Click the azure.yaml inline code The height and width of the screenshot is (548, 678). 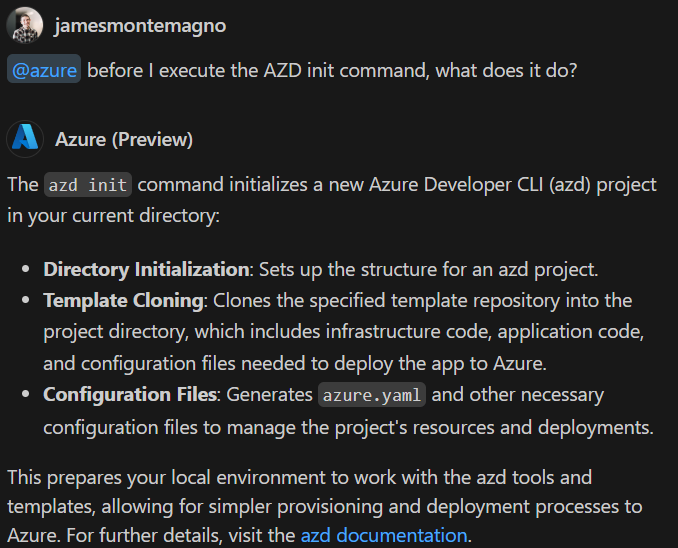[373, 395]
